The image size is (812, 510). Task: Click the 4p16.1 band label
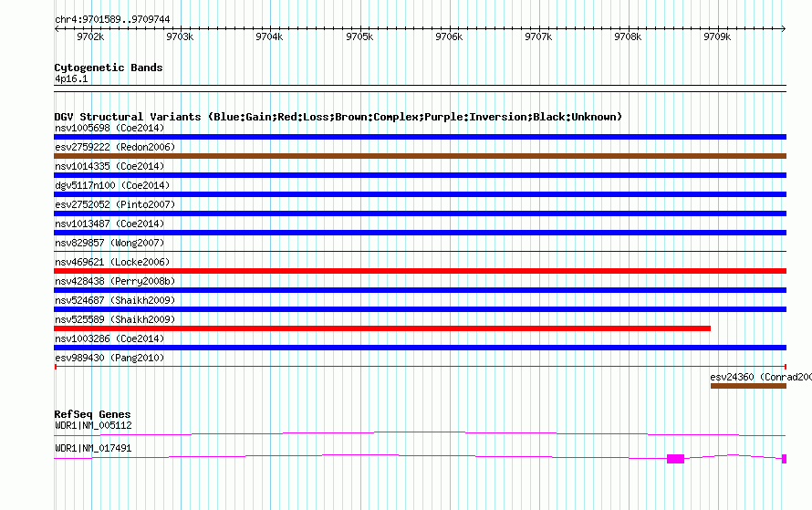click(71, 79)
